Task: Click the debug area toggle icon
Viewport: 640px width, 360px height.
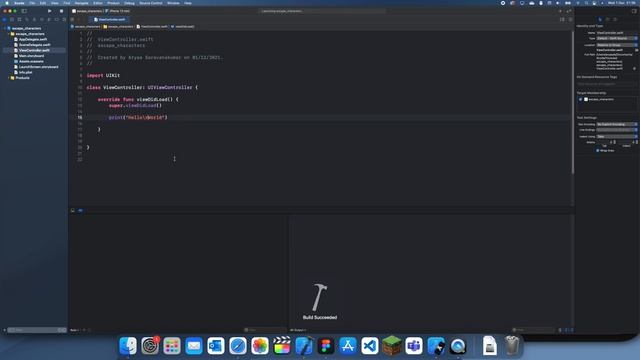Action: [73, 210]
